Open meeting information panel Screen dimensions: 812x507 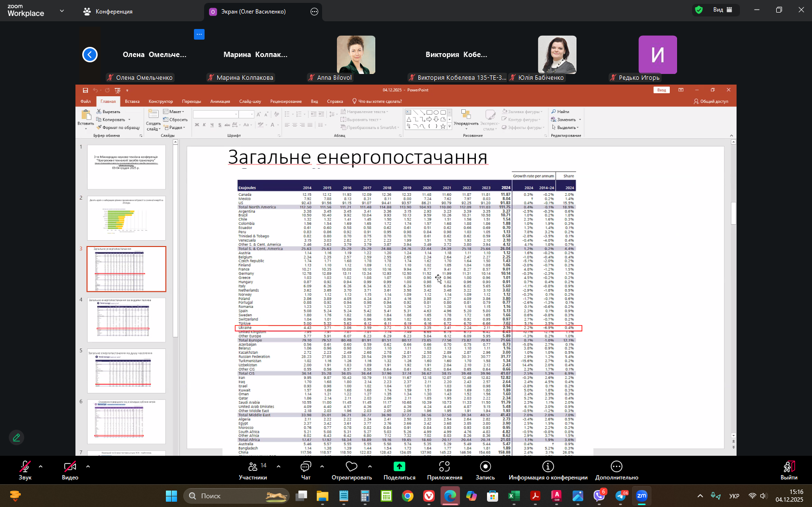(547, 470)
